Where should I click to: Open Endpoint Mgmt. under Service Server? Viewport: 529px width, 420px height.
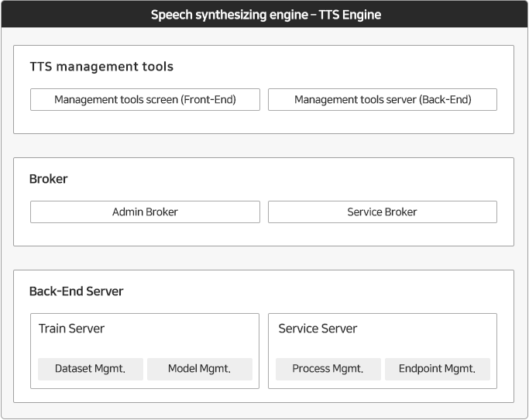(x=438, y=369)
